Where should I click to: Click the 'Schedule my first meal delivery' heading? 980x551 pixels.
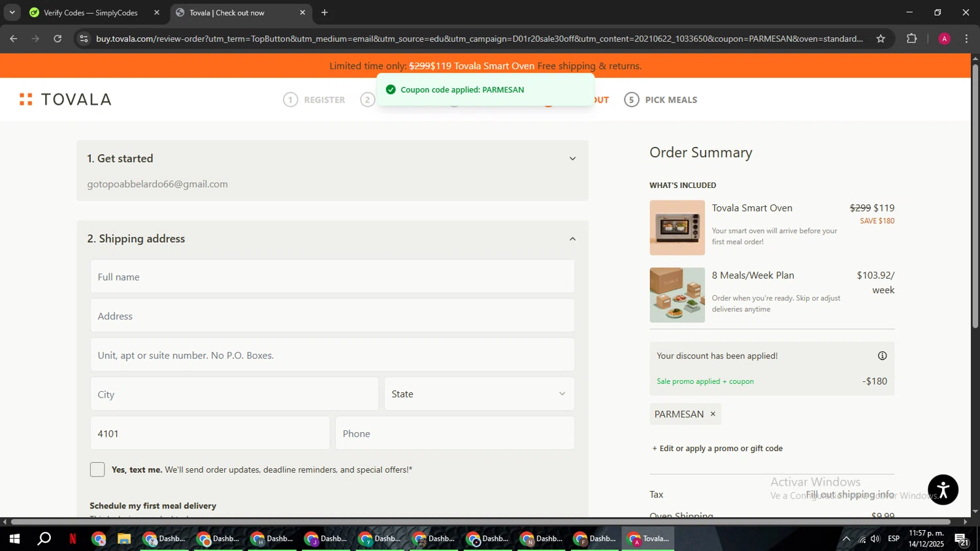[x=153, y=506]
